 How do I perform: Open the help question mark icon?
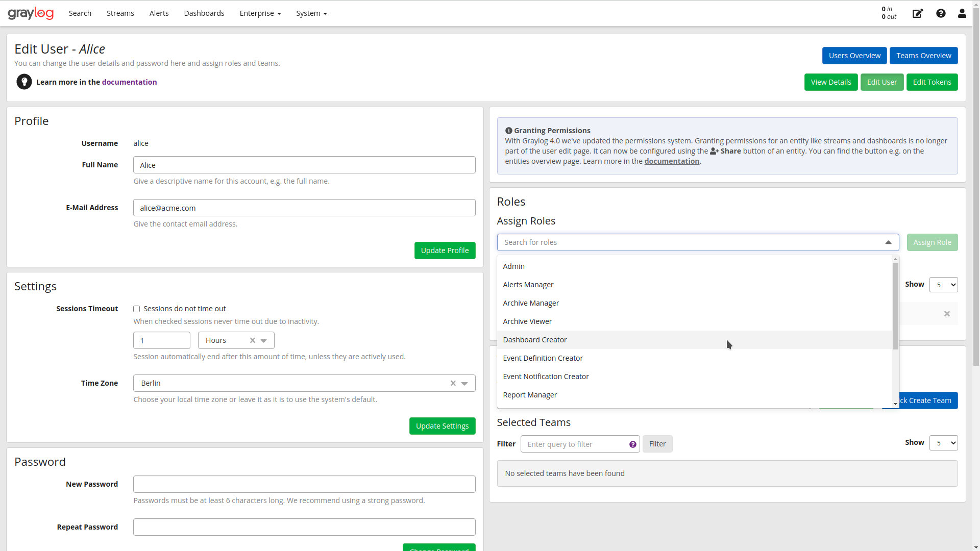coord(941,13)
